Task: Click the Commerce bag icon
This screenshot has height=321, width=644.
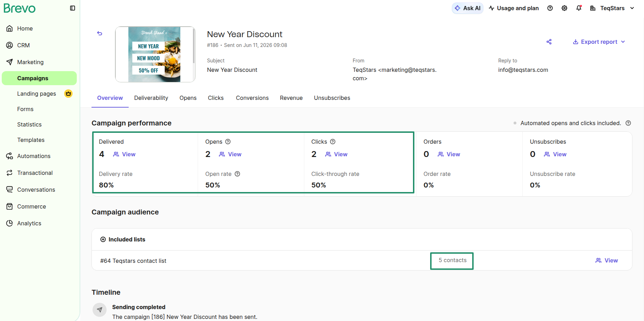Action: (9, 206)
